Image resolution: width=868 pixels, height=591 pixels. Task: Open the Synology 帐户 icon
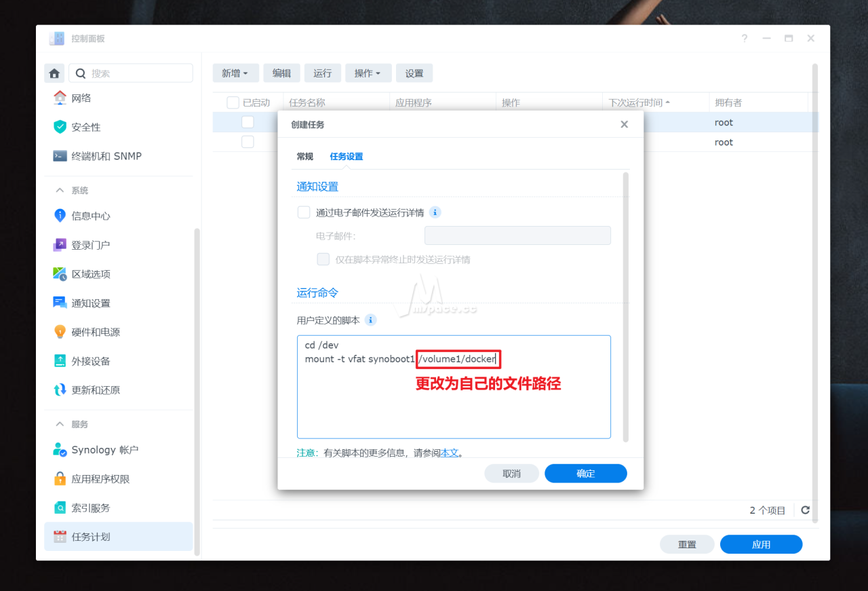coord(60,450)
